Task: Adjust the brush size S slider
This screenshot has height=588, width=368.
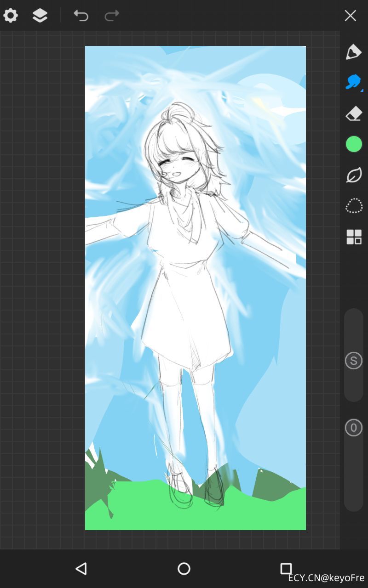Action: 354,355
